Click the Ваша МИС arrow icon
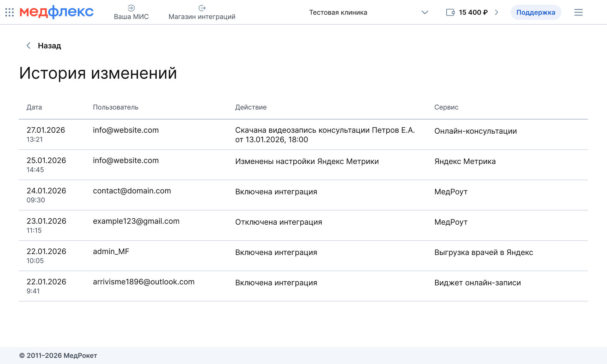607x364 pixels. (131, 8)
